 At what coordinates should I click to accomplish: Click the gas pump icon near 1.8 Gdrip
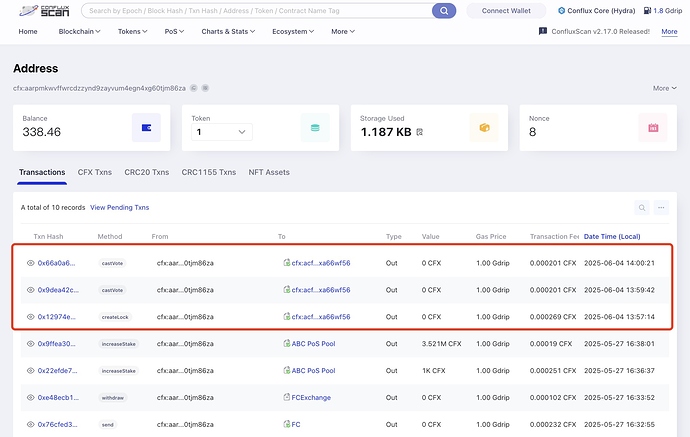click(x=647, y=11)
